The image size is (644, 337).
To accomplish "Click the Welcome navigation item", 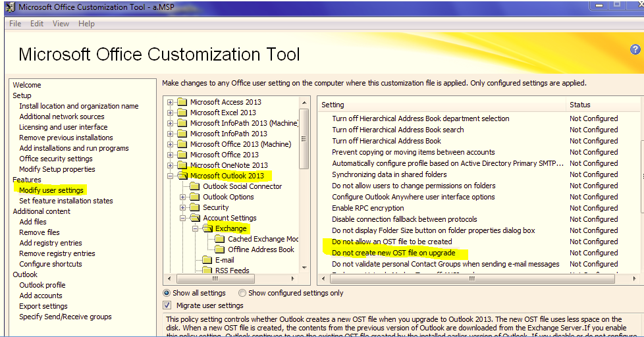I will coord(27,85).
